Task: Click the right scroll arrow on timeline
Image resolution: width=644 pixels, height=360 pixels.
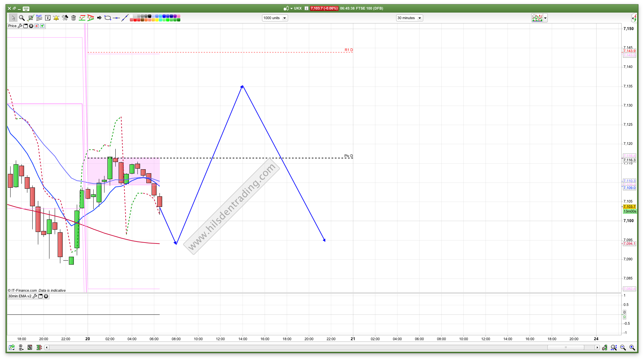Action: (x=597, y=347)
